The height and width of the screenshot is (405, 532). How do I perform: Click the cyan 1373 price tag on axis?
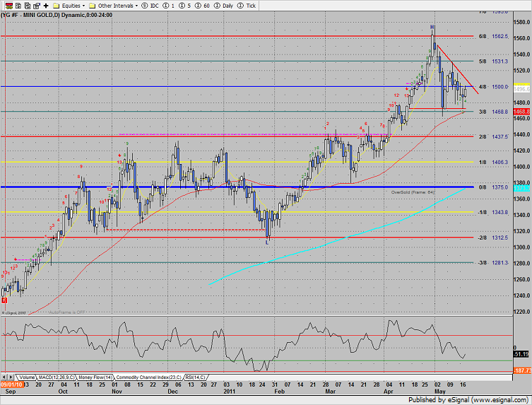pyautogui.click(x=521, y=188)
